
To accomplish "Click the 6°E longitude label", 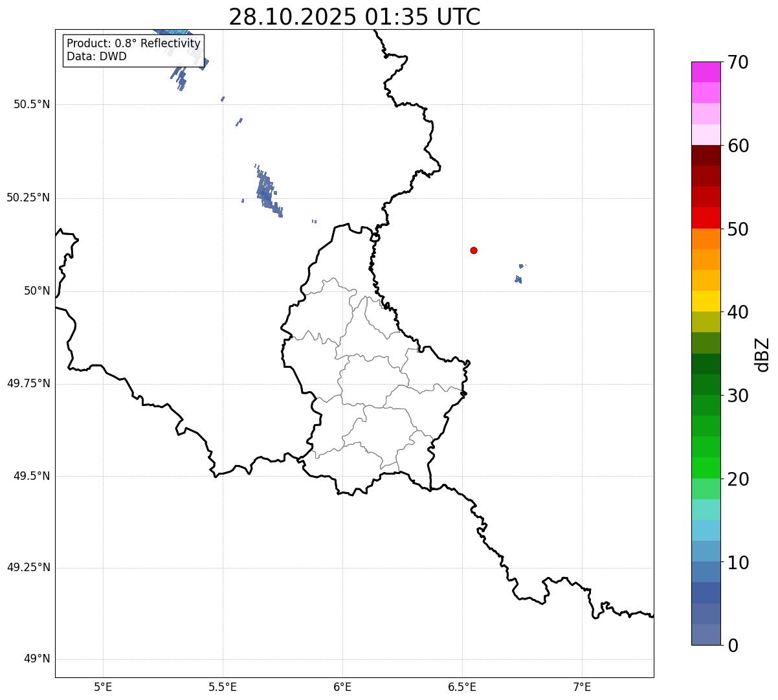I will pos(342,686).
